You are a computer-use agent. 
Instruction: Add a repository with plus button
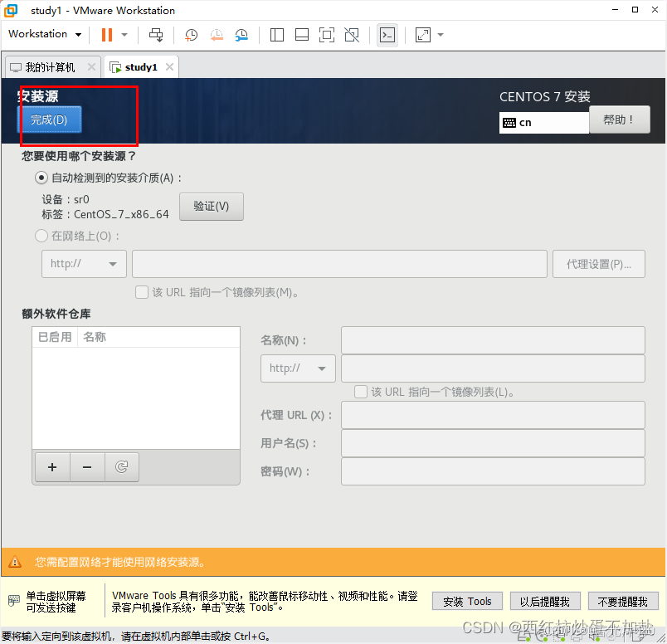point(52,467)
